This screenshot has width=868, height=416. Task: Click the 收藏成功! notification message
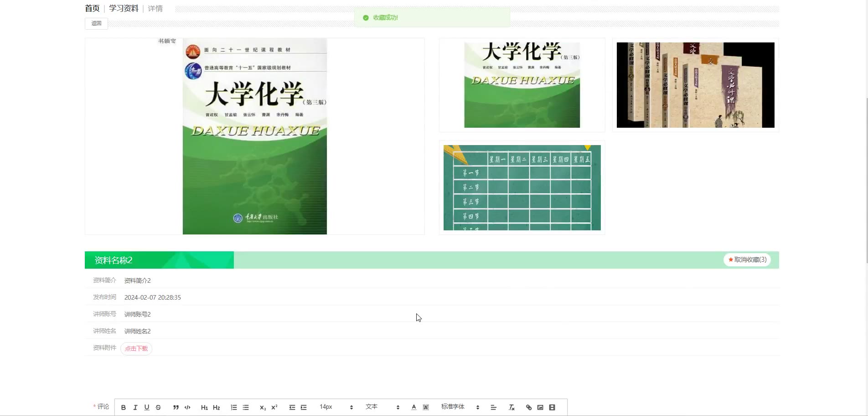click(x=386, y=18)
